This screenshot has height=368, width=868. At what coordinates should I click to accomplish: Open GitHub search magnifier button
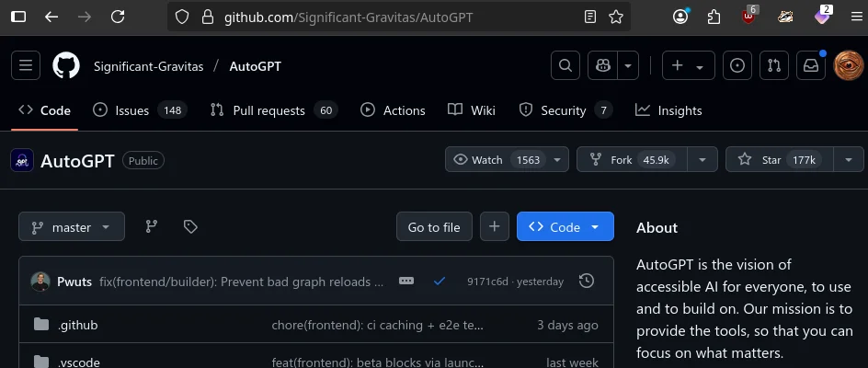pos(565,65)
